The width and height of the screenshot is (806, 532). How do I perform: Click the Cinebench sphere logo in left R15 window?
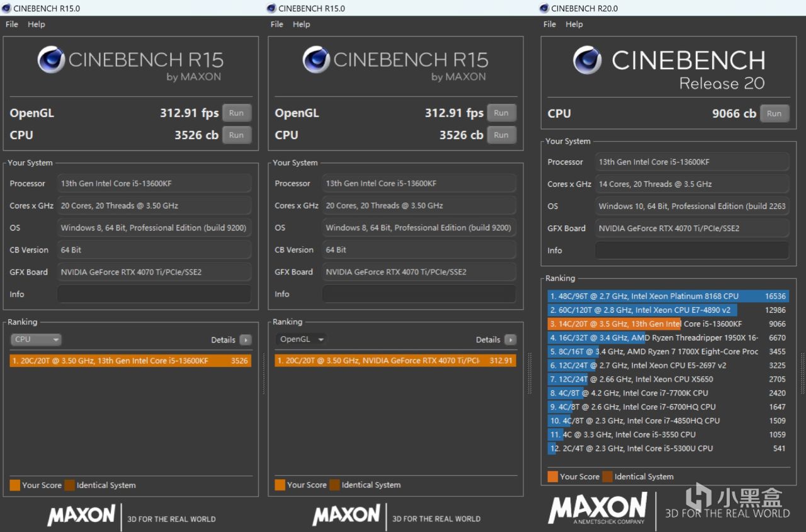[51, 60]
